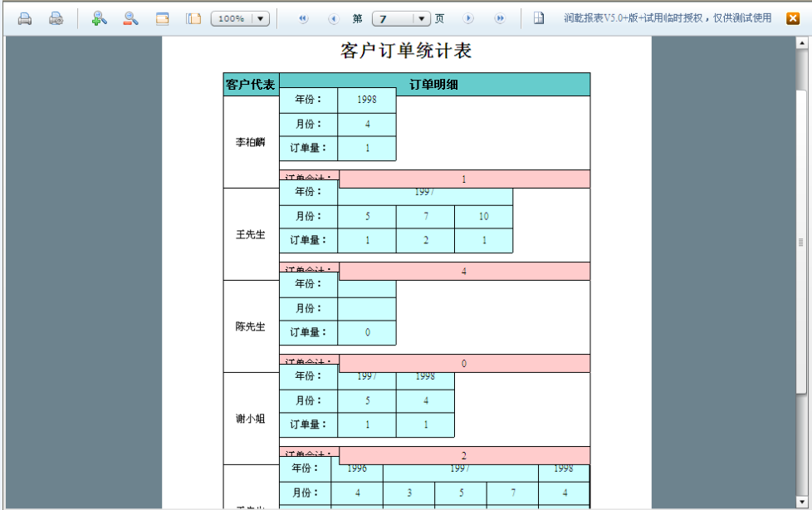The height and width of the screenshot is (510, 812).
Task: Click the 客户代表 column header
Action: coord(251,84)
